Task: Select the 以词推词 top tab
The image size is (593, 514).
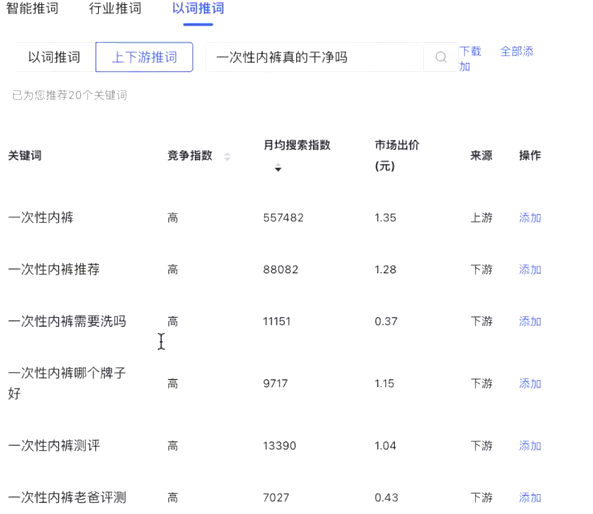Action: pos(198,8)
